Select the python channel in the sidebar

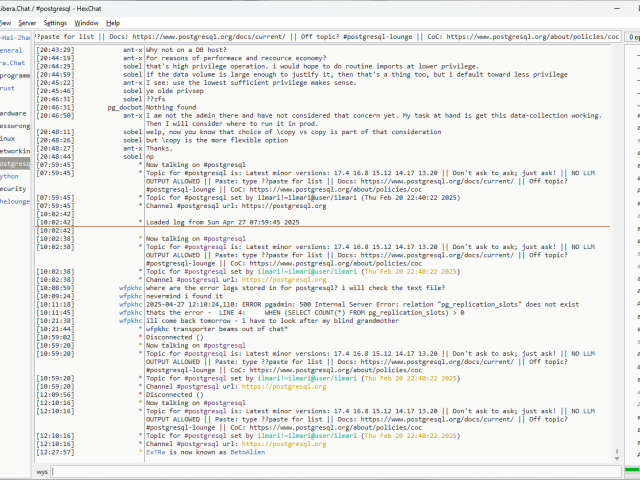(x=10, y=175)
